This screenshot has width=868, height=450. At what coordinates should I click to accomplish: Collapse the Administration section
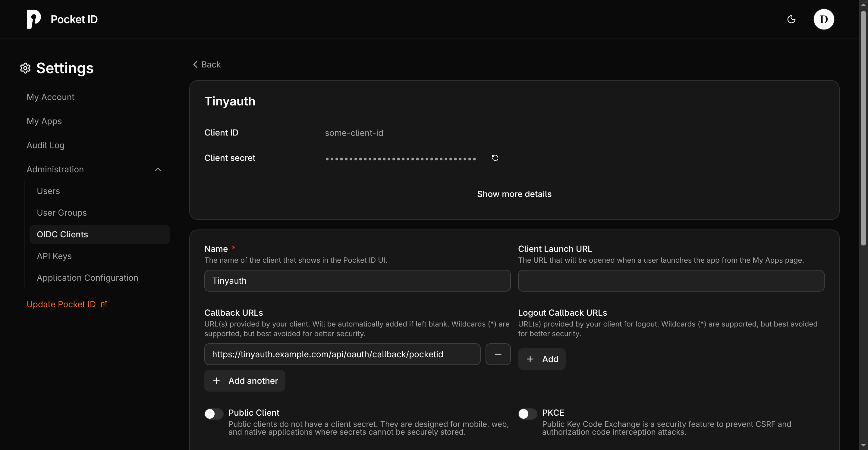[158, 169]
